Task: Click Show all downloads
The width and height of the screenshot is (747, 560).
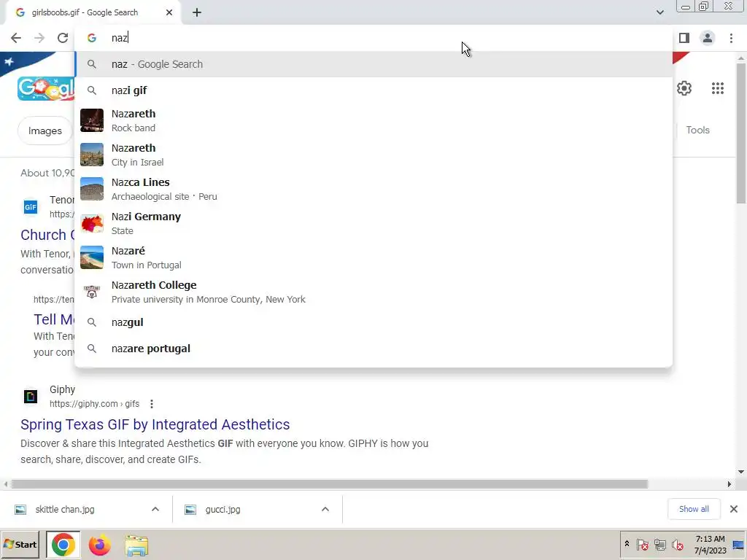Action: [x=694, y=509]
